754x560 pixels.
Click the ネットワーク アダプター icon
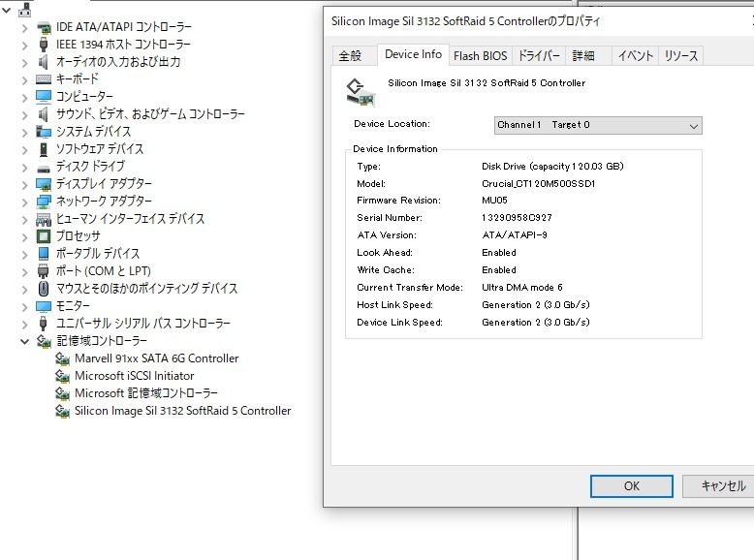(x=44, y=202)
